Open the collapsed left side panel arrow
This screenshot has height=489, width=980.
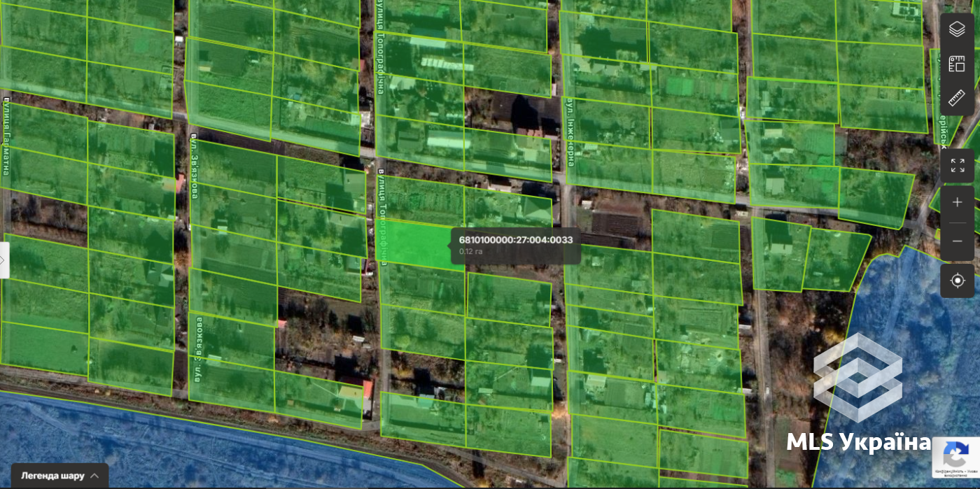(x=4, y=260)
